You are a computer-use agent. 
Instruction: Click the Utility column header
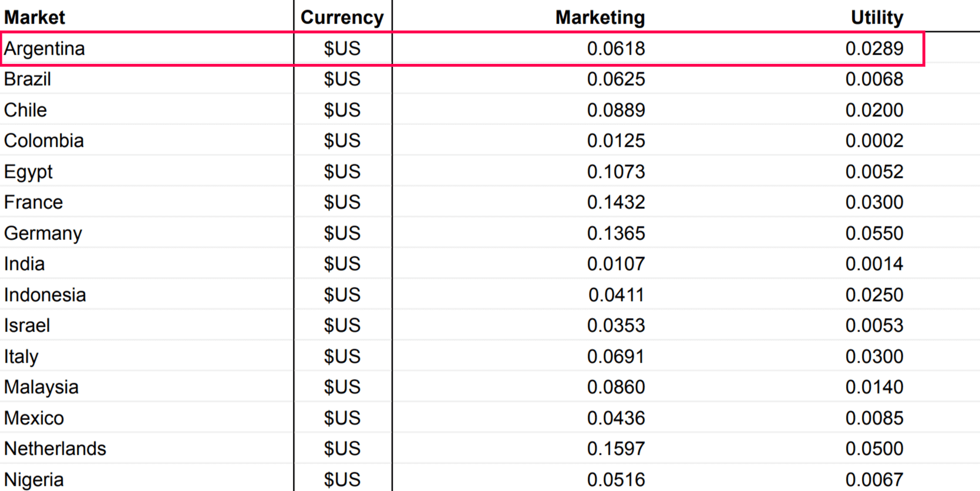click(x=877, y=17)
